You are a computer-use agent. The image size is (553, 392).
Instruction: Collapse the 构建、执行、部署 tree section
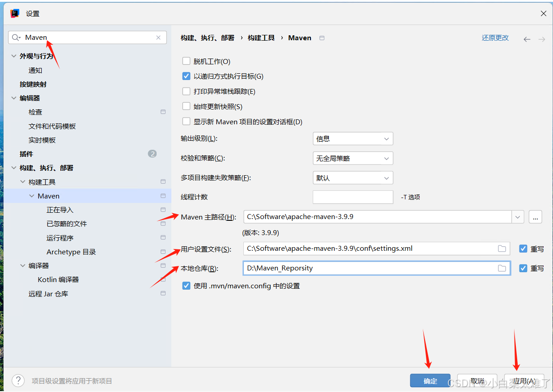[x=14, y=168]
